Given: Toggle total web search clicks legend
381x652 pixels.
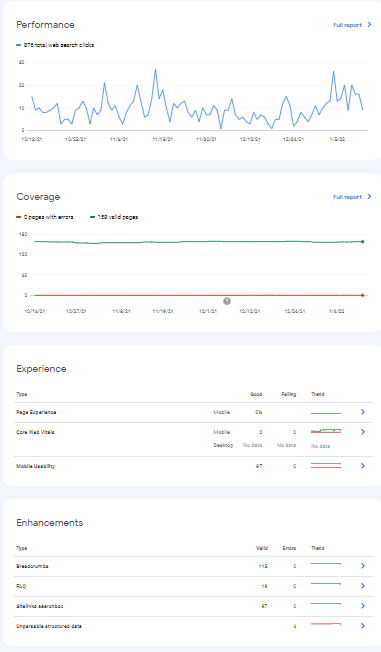Looking at the screenshot, I should click(55, 45).
